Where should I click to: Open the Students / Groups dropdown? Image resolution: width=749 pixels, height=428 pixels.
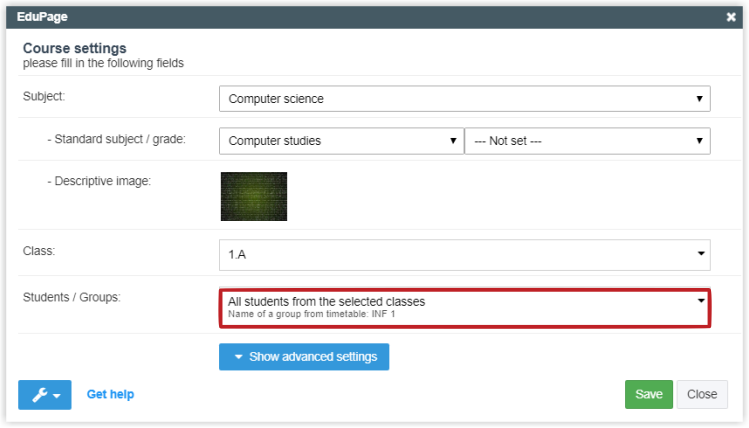click(464, 306)
